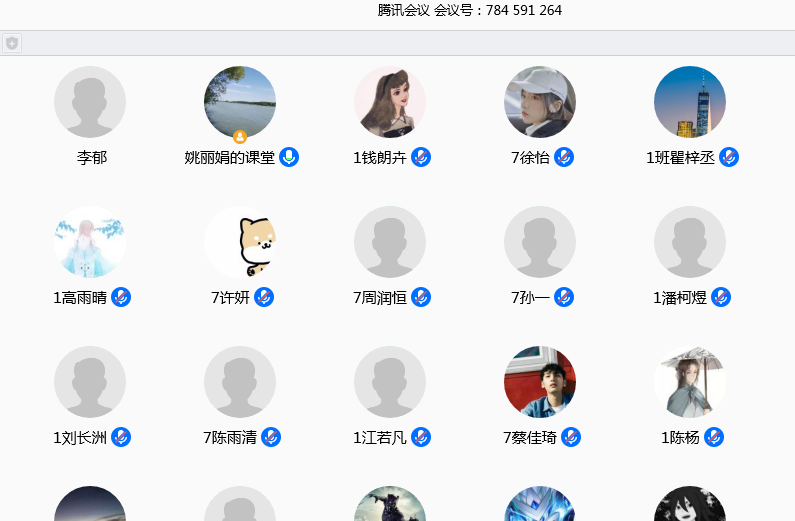Click the name label 1江若凡
The width and height of the screenshot is (795, 521).
coord(380,437)
